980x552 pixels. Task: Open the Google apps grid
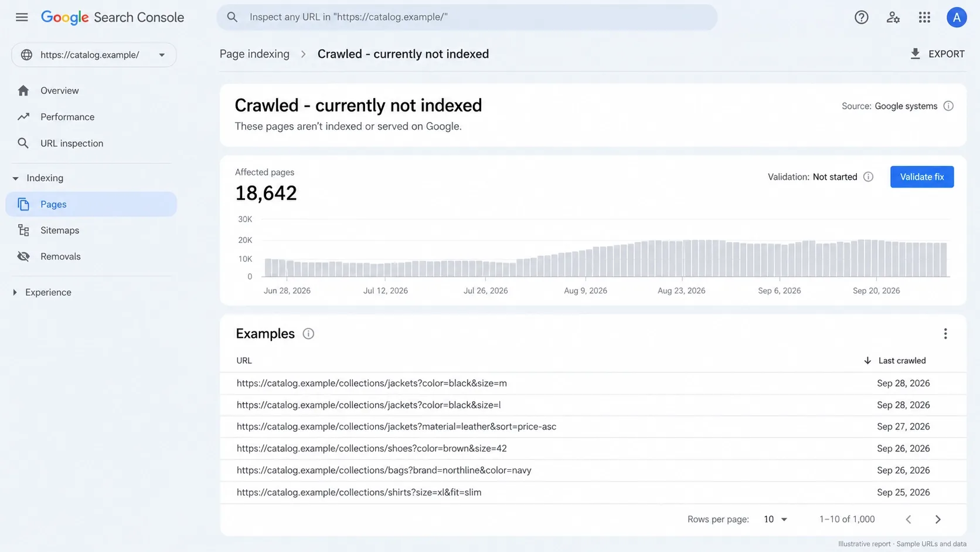pyautogui.click(x=924, y=18)
